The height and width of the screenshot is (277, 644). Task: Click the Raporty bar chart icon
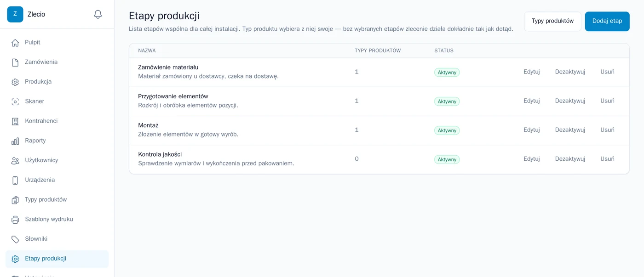pos(15,141)
